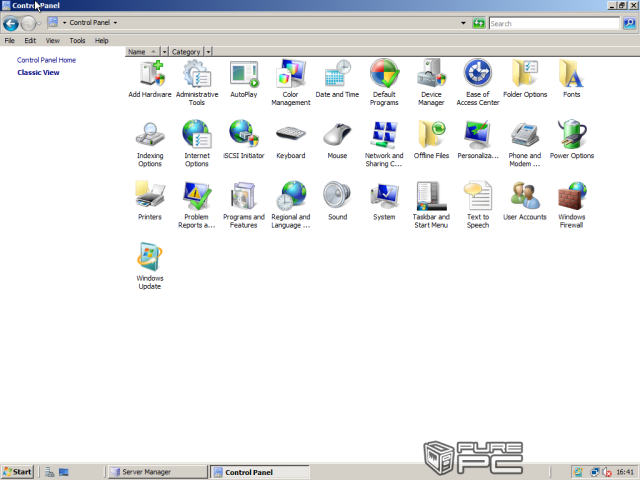640x480 pixels.
Task: Click the Control Panel breadcrumb in address bar
Action: pos(89,23)
